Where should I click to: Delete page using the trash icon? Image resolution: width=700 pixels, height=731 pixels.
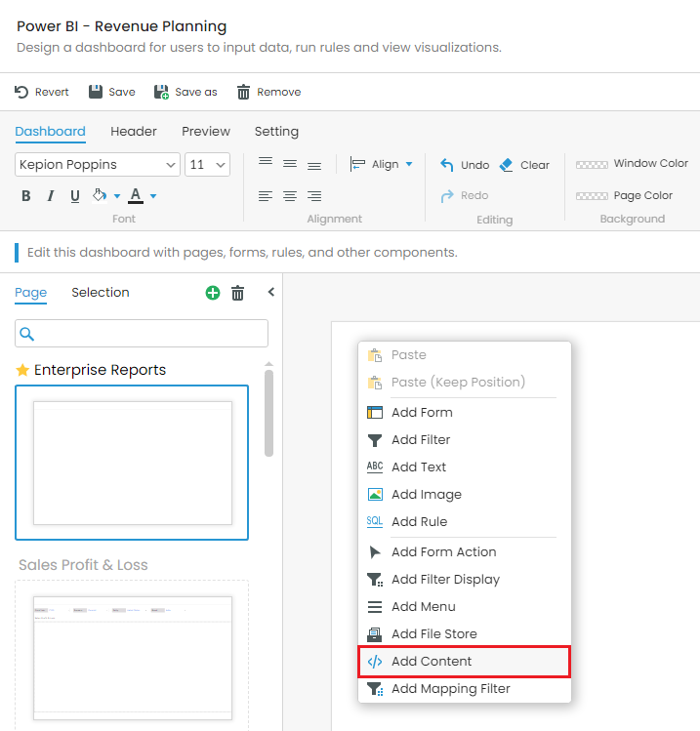[x=237, y=293]
